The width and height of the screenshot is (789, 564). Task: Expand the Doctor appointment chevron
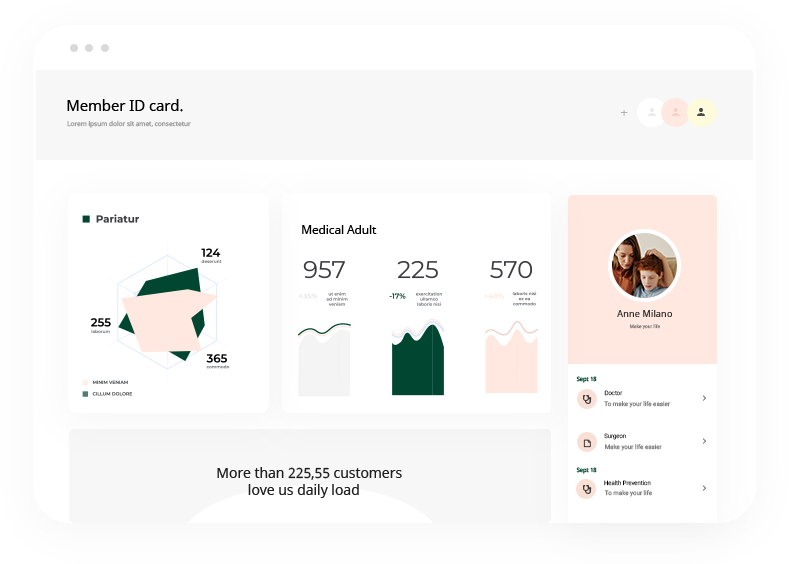tap(704, 398)
